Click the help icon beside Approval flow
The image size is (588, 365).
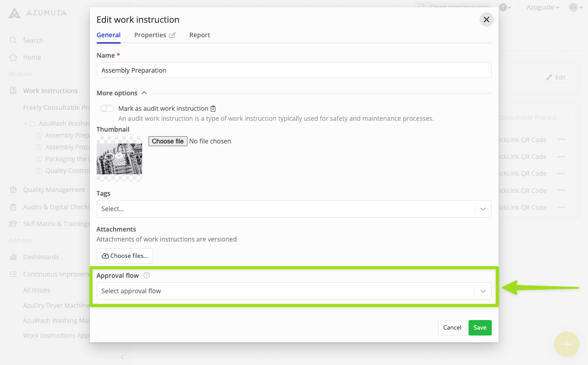click(x=147, y=275)
